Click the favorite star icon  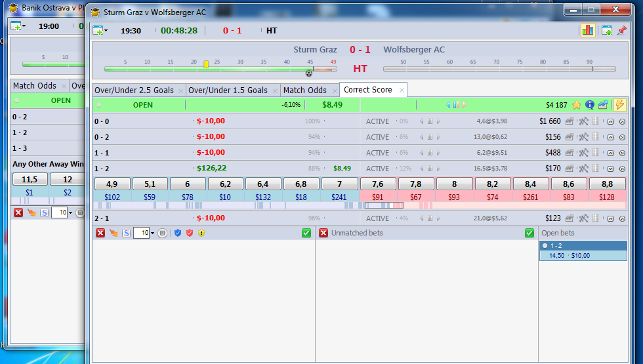577,105
